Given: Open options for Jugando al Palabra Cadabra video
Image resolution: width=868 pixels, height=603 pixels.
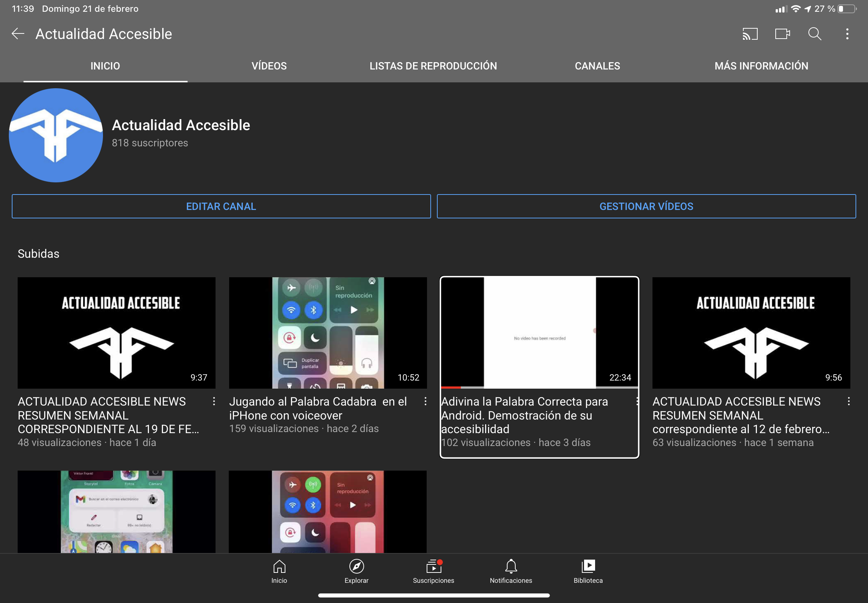Looking at the screenshot, I should 425,401.
